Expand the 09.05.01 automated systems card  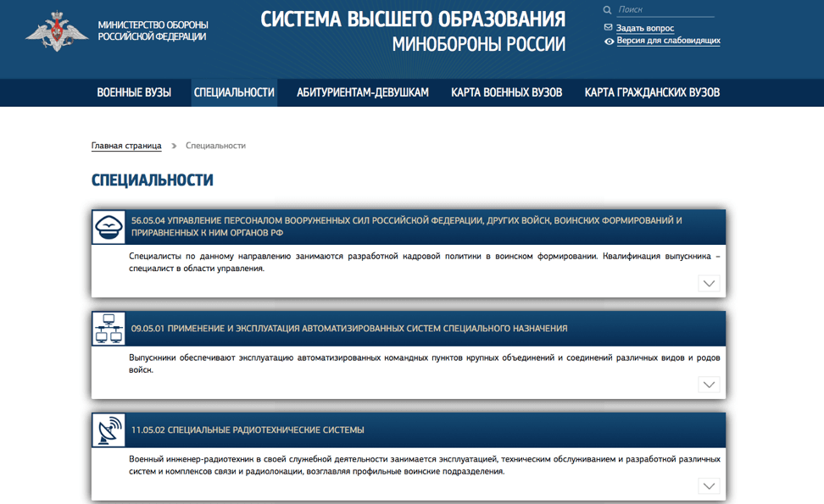click(x=709, y=385)
